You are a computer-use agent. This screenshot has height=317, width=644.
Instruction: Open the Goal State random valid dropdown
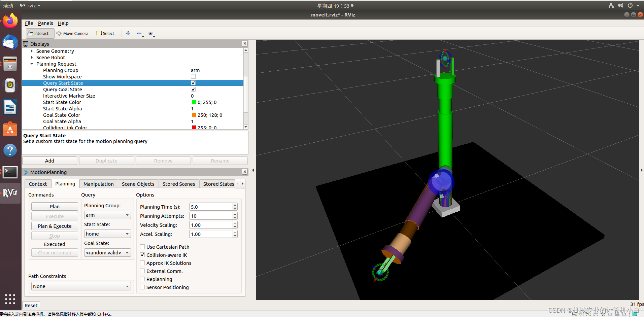107,252
